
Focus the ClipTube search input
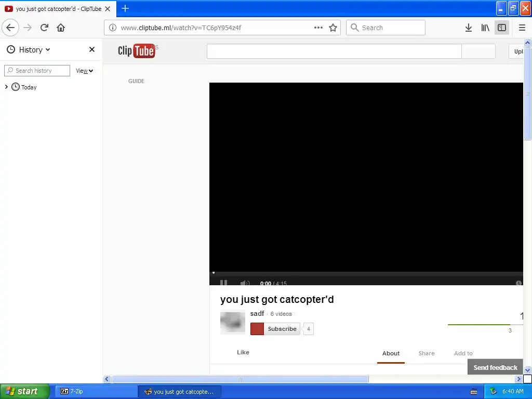(x=334, y=51)
